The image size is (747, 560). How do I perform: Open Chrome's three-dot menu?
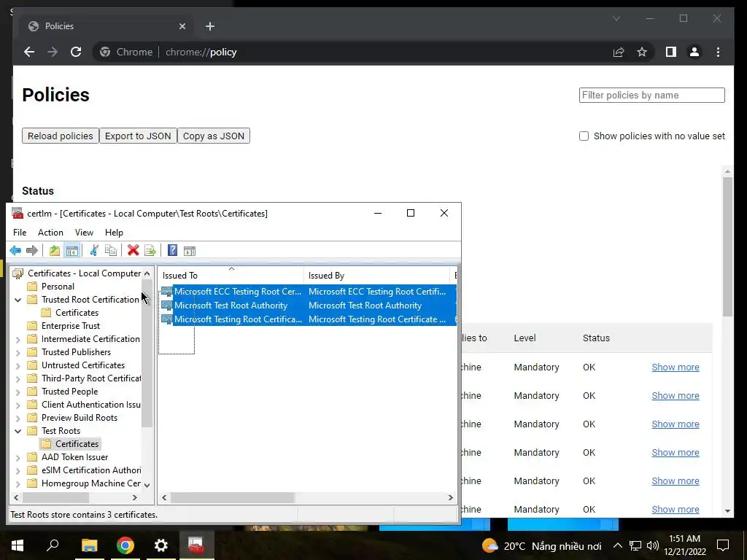tap(718, 52)
